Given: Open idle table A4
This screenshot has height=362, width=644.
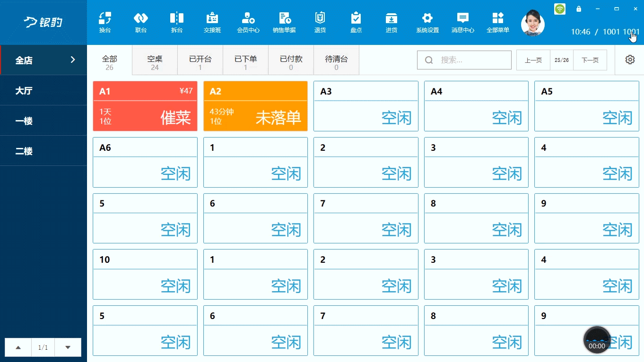Looking at the screenshot, I should [476, 106].
